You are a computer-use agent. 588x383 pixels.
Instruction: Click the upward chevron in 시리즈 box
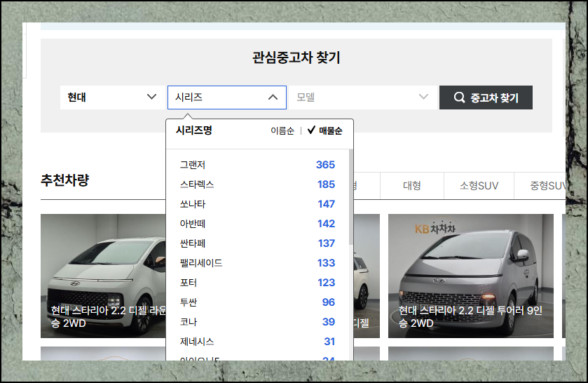click(x=273, y=98)
